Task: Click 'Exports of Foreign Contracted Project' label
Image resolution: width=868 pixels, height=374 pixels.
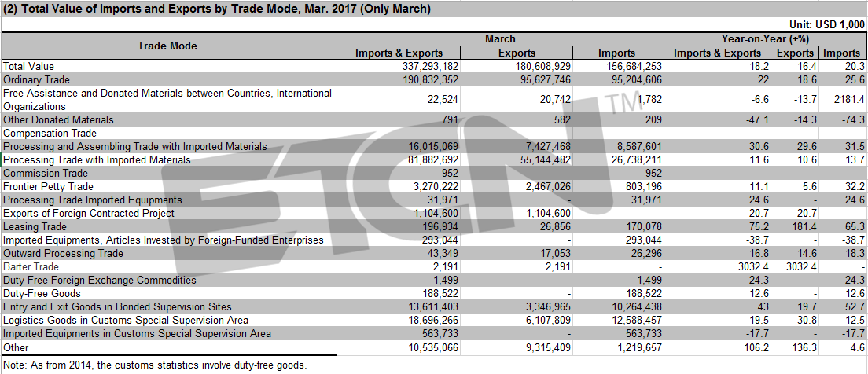Action: click(x=89, y=213)
